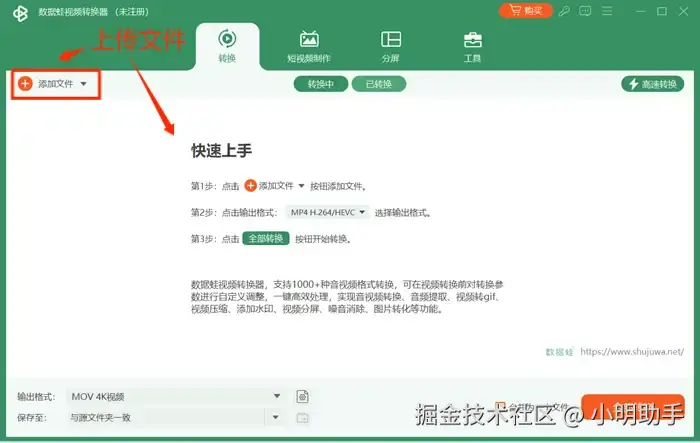Enable 高速转换 mode
Screen dimensions: 700x443
652,84
